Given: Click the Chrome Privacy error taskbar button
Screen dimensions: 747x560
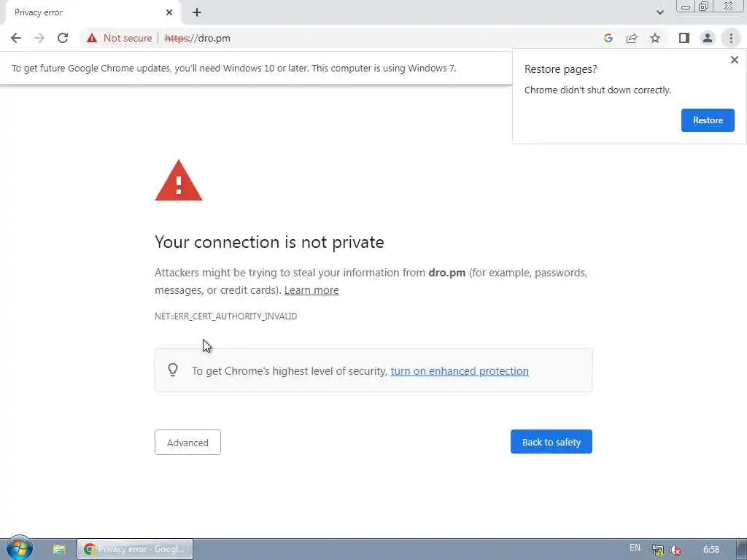Looking at the screenshot, I should [x=135, y=549].
